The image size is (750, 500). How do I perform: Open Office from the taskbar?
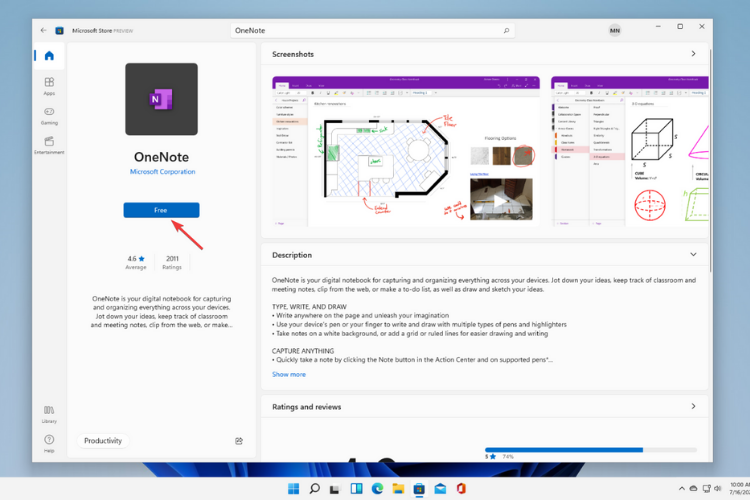461,489
